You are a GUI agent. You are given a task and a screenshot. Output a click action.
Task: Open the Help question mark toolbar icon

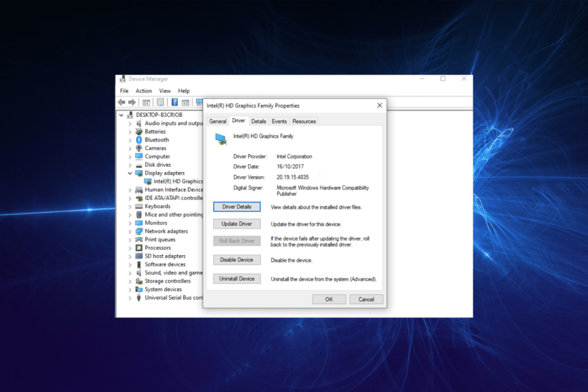(174, 101)
